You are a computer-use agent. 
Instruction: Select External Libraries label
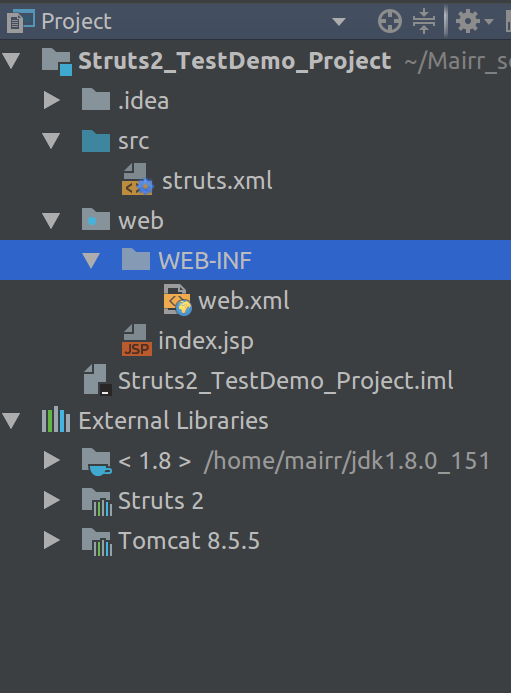coord(173,421)
